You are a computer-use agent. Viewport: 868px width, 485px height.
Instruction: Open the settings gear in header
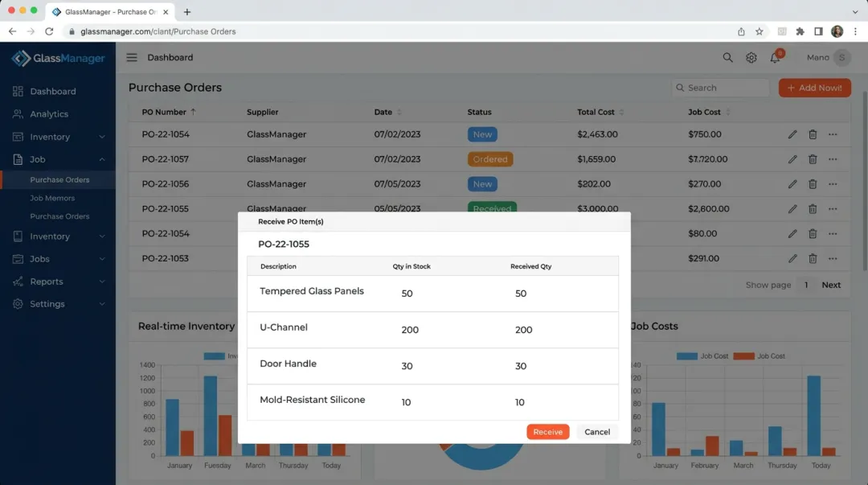tap(751, 58)
